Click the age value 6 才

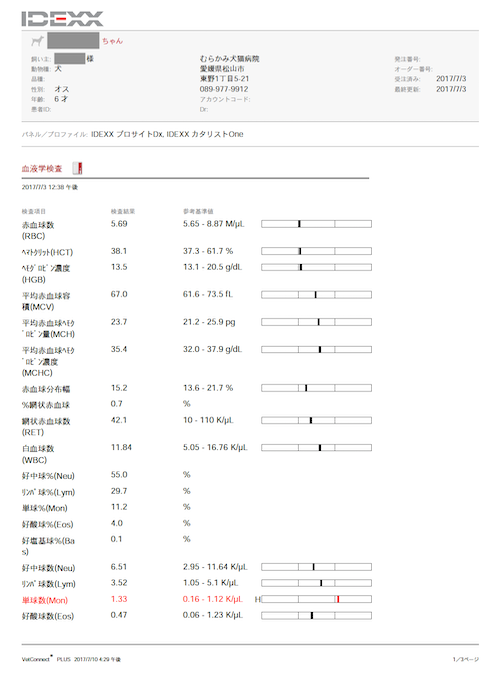(x=61, y=99)
